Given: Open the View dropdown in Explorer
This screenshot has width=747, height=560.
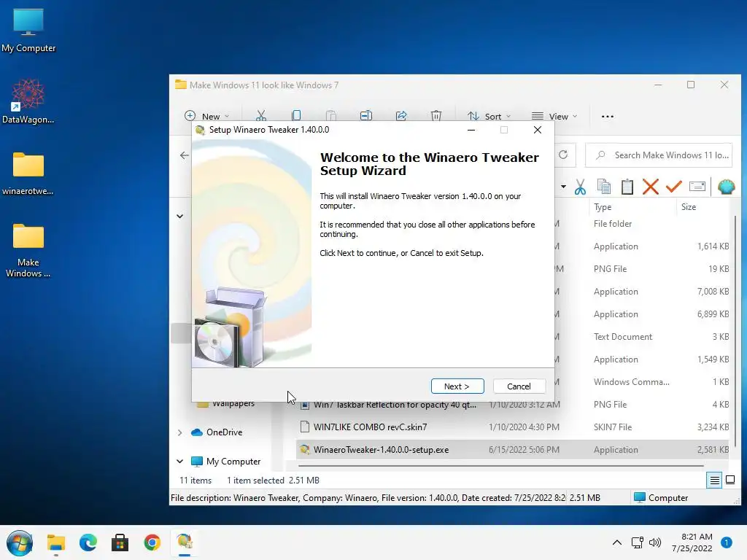Looking at the screenshot, I should pyautogui.click(x=554, y=116).
